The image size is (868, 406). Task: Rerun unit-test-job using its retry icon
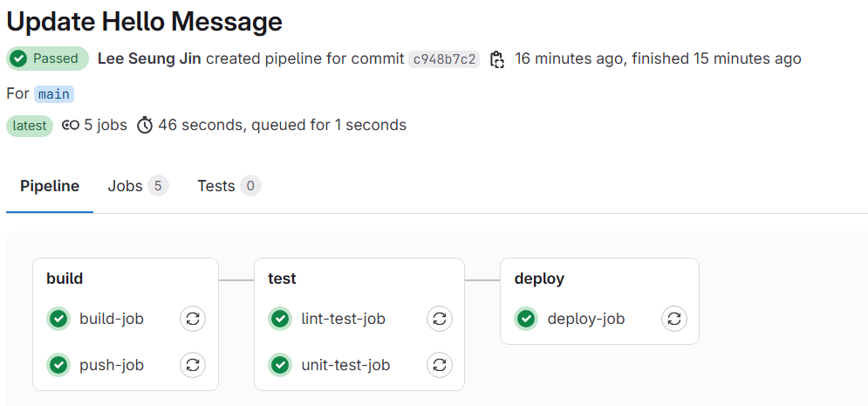coord(440,365)
